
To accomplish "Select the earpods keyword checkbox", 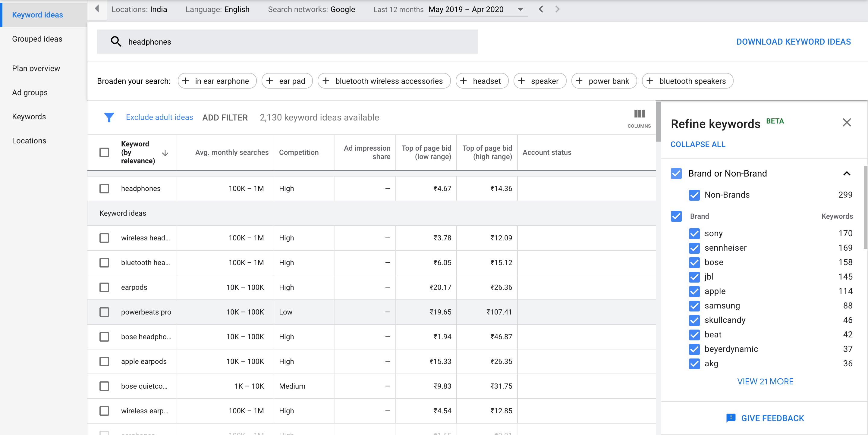I will 104,287.
